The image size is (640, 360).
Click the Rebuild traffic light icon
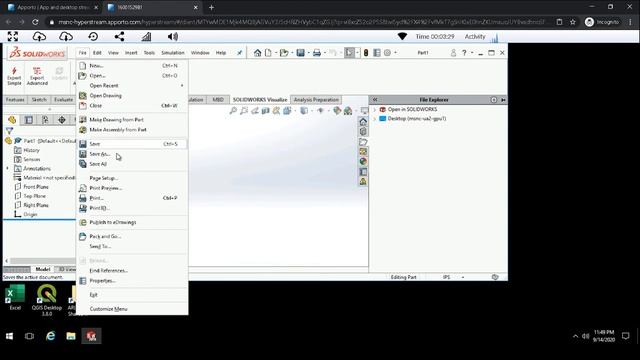tap(366, 53)
